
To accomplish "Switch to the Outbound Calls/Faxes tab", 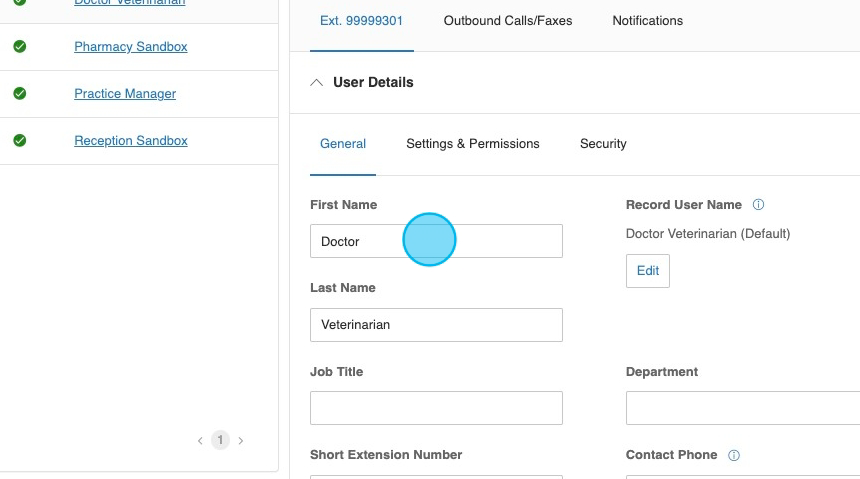I will [x=508, y=21].
